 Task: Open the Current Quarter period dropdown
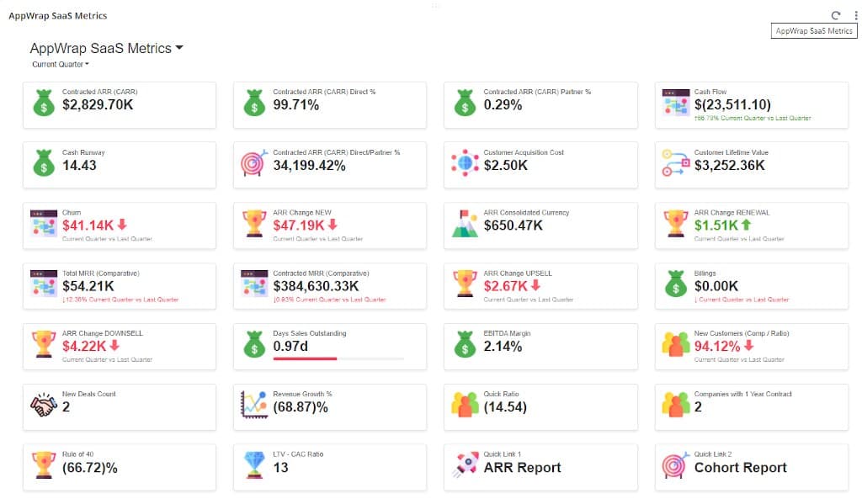60,64
